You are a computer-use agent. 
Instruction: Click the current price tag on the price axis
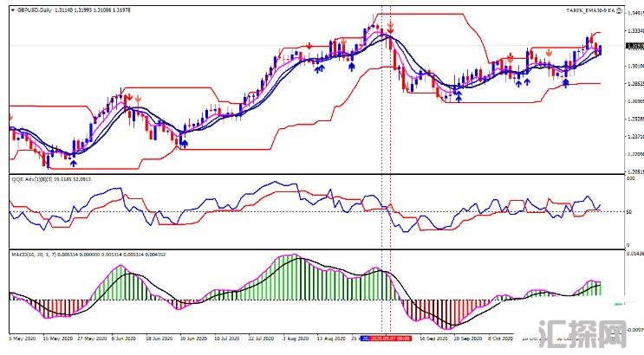pyautogui.click(x=633, y=47)
